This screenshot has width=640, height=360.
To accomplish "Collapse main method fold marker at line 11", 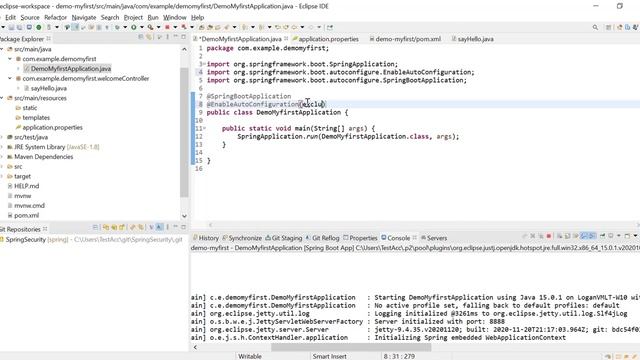I will pyautogui.click(x=204, y=128).
